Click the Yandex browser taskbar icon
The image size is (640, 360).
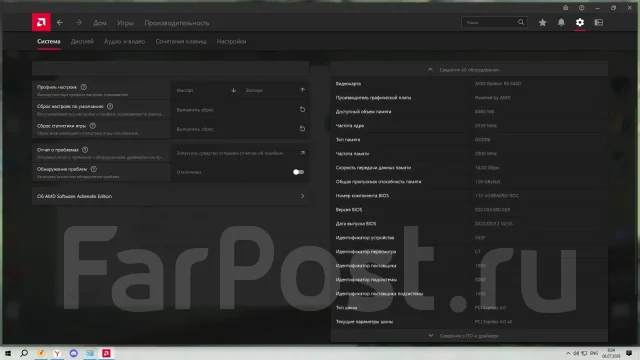tap(57, 353)
